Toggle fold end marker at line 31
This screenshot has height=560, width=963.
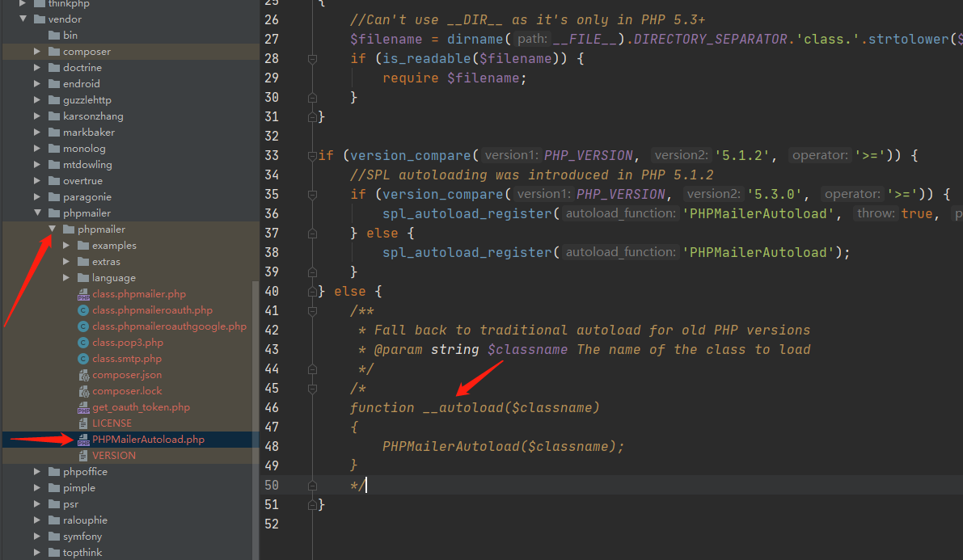click(312, 116)
